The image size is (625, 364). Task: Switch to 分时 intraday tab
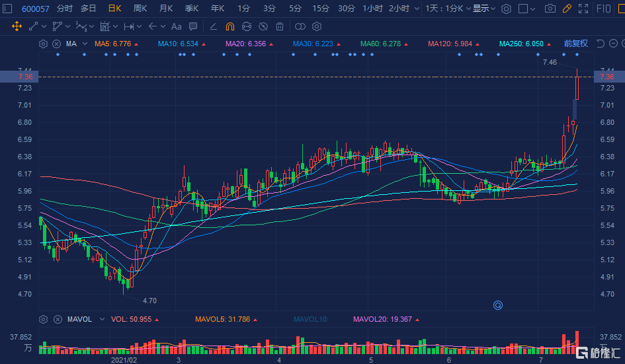[x=65, y=9]
